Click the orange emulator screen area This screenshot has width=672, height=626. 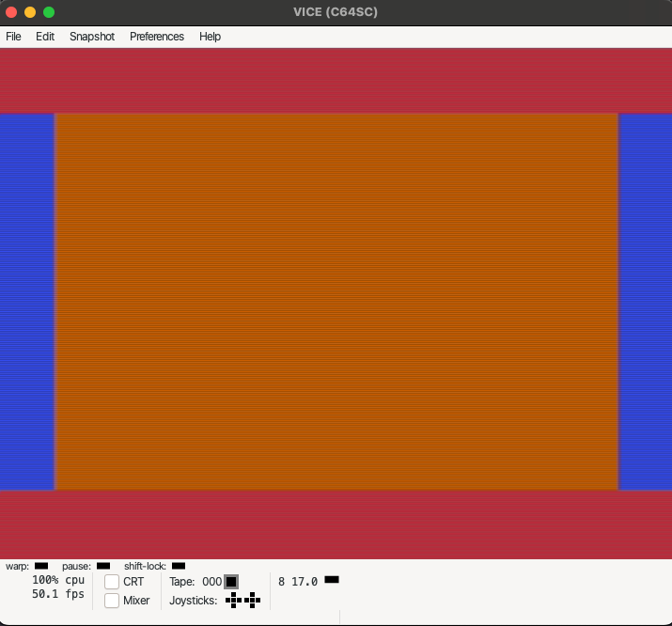[x=336, y=301]
